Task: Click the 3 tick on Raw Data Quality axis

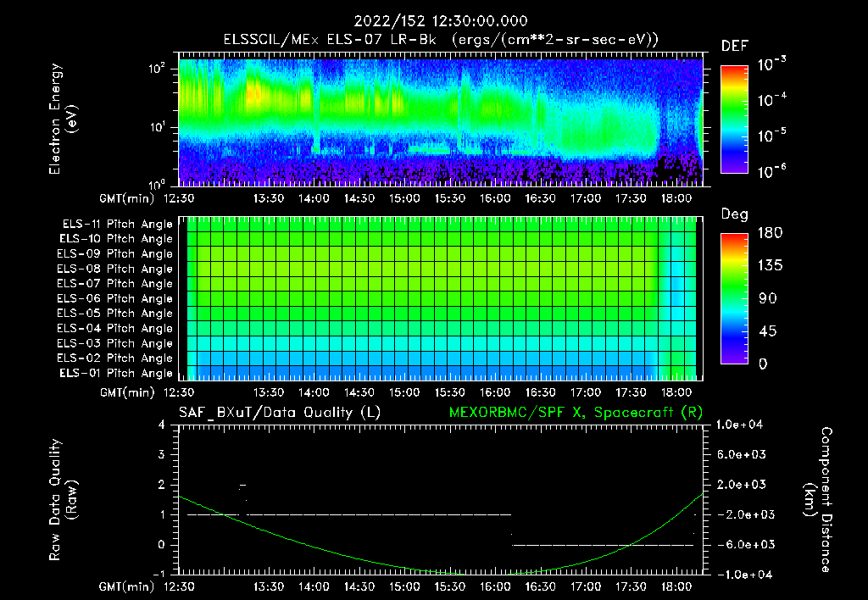Action: (x=162, y=455)
